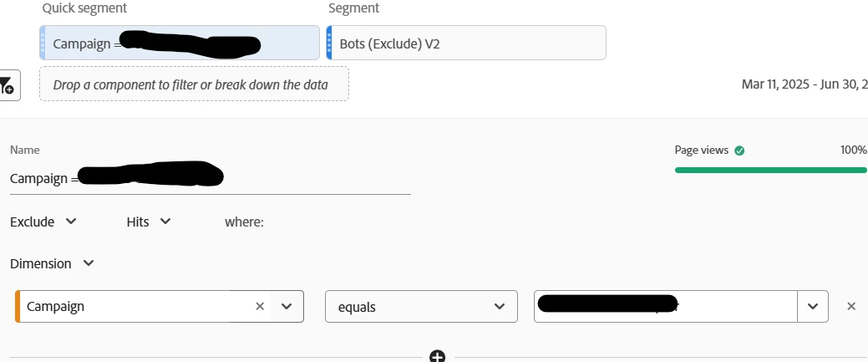Image resolution: width=868 pixels, height=362 pixels.
Task: Open the Campaign component dropdown chevron
Action: (287, 306)
